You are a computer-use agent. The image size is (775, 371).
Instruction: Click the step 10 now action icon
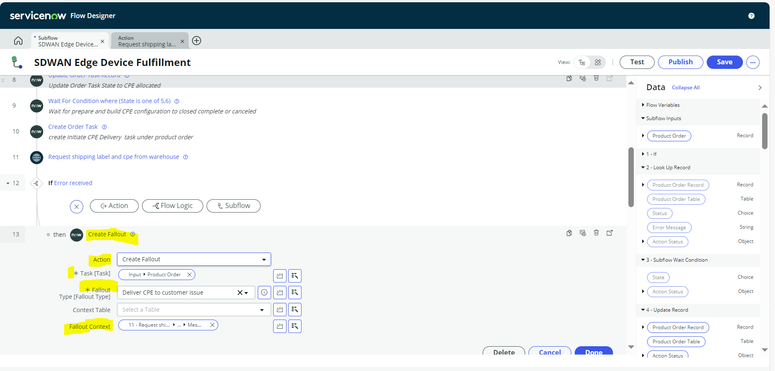(x=36, y=131)
